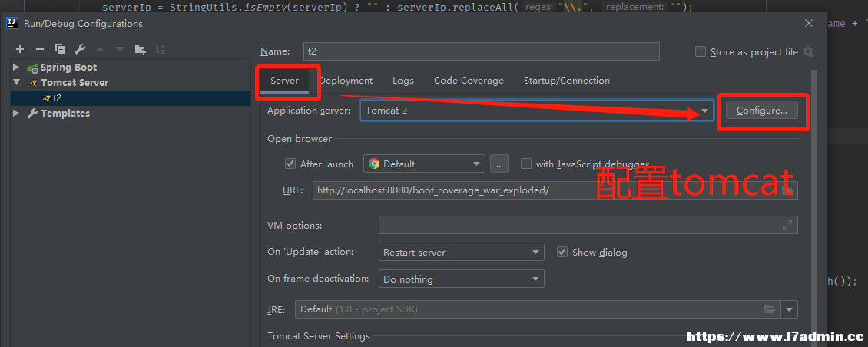Click the Configure... button

click(x=762, y=110)
